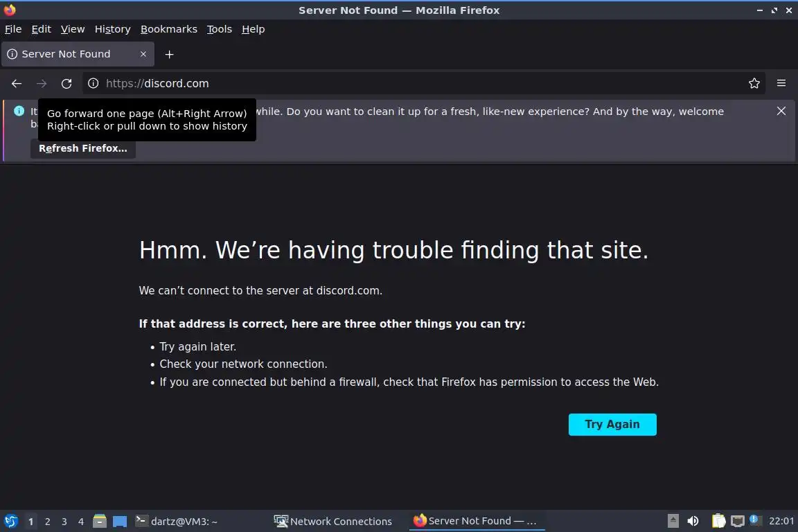Switch to workspace 1
798x532 pixels.
click(x=31, y=522)
